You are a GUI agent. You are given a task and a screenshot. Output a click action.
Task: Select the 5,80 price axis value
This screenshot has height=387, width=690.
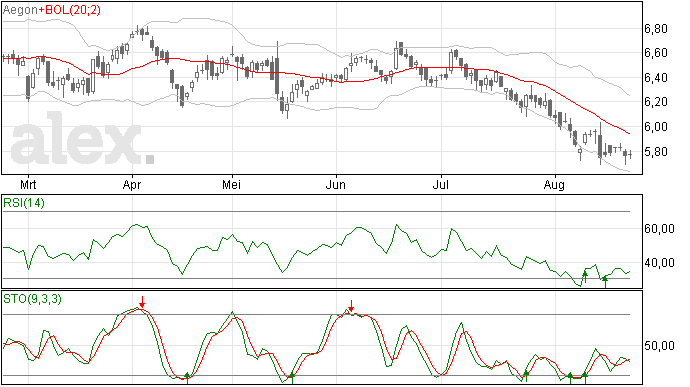point(656,152)
